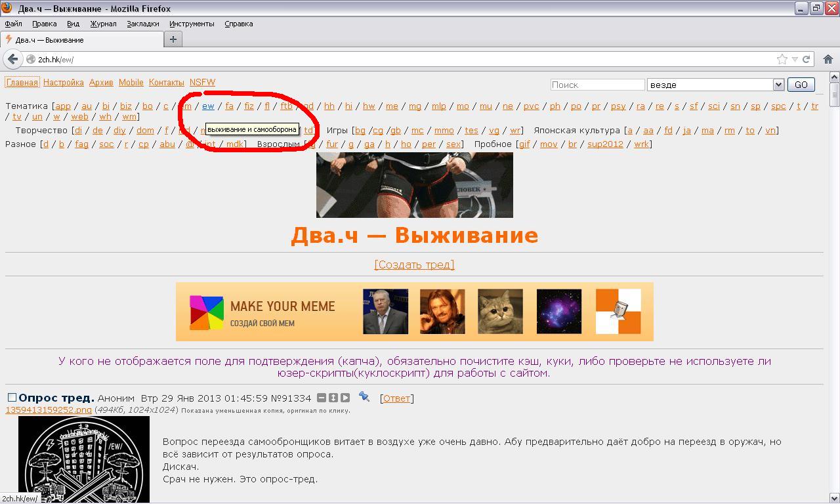840x504 pixels.
Task: Go to the gif trial board link
Action: 524,144
